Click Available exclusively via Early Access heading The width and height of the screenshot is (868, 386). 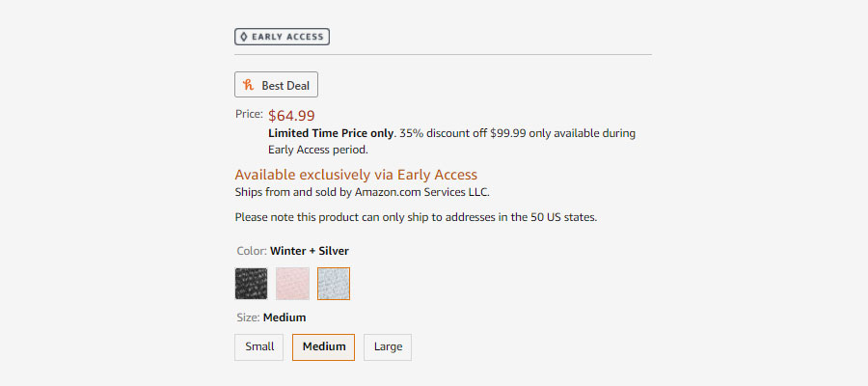tap(356, 175)
